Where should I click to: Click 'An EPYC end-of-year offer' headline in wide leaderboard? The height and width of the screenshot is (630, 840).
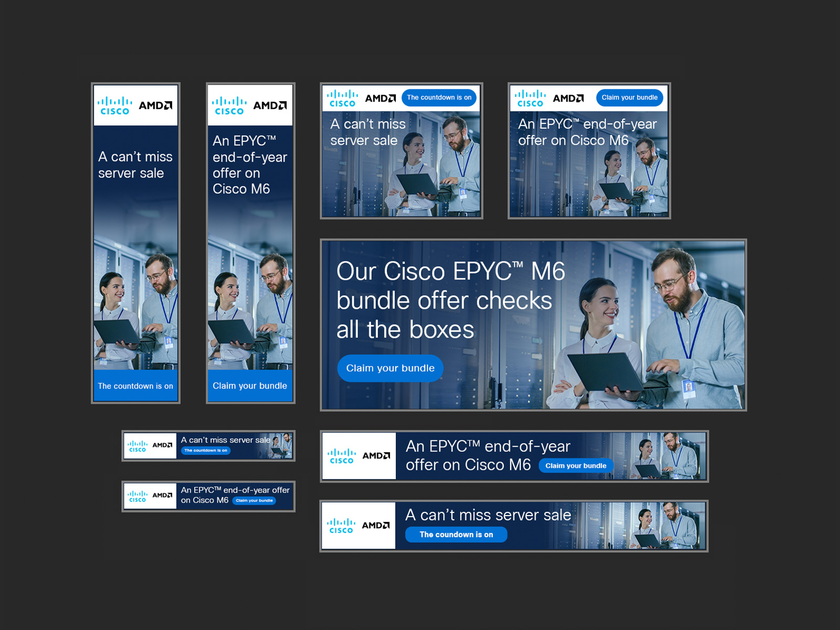488,455
